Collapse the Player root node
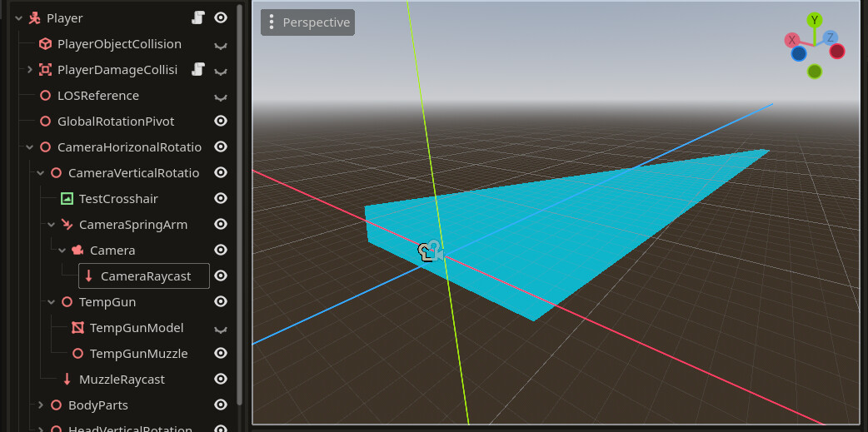The width and height of the screenshot is (868, 432). (x=19, y=18)
